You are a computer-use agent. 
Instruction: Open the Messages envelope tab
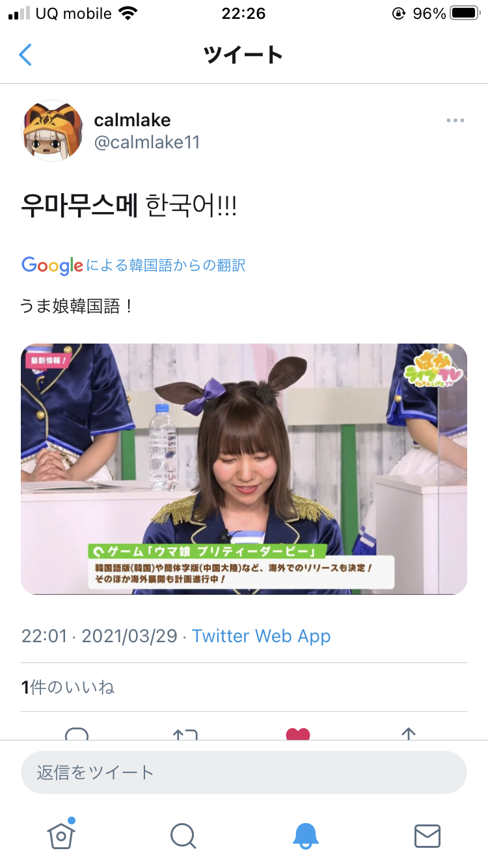click(427, 835)
